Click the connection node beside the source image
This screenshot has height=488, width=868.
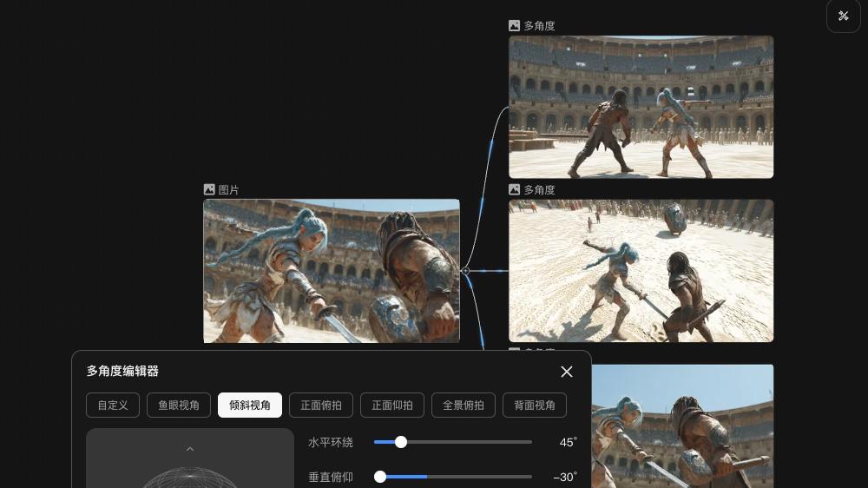pyautogui.click(x=465, y=271)
